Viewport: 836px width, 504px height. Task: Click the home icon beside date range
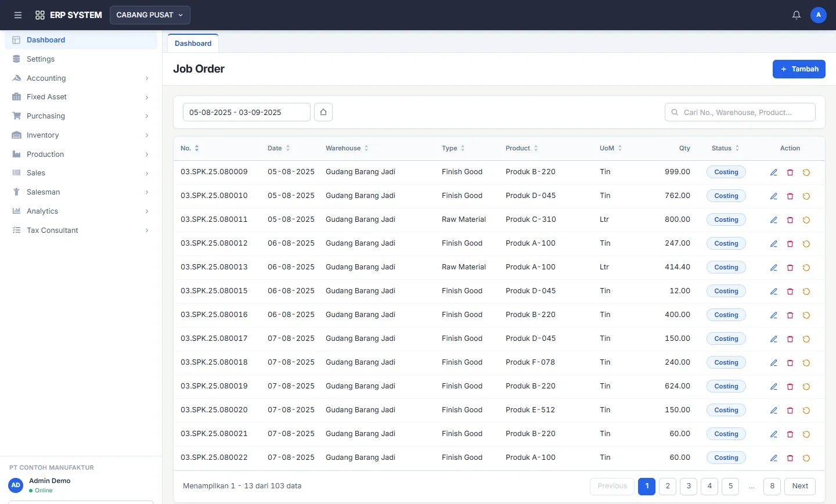tap(323, 112)
